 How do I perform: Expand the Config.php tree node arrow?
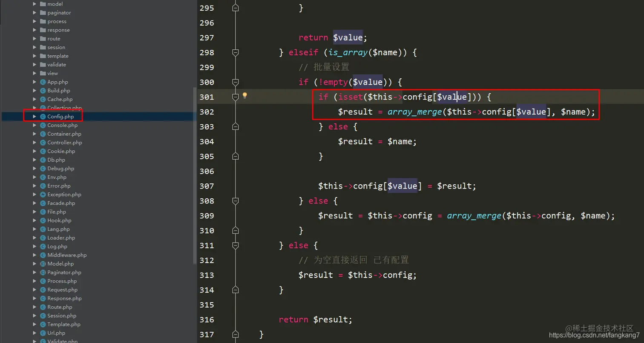(x=35, y=117)
